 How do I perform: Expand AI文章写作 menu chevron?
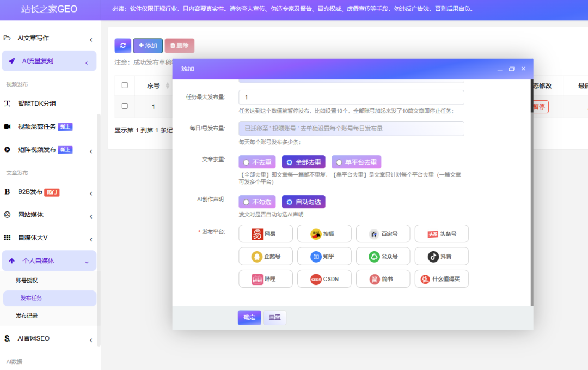coord(91,40)
